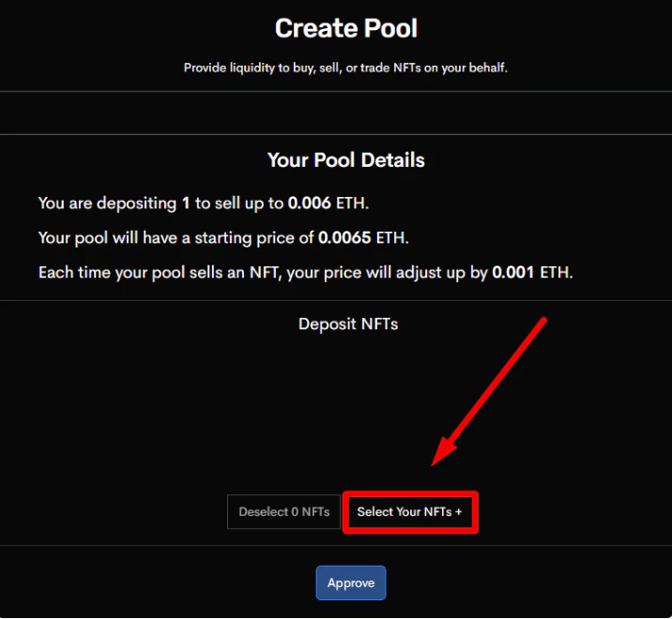Click the bold 0.0065 starting price value
This screenshot has width=672, height=619.
(345, 237)
